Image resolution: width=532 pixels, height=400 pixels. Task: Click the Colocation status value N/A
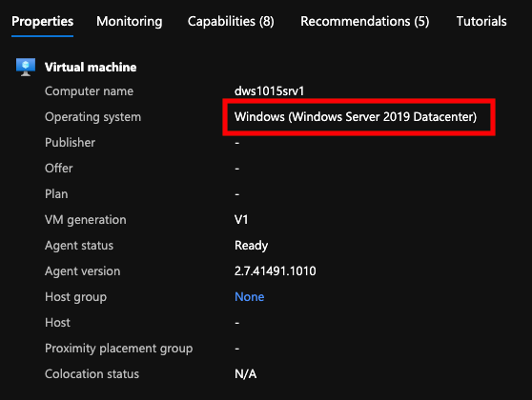pyautogui.click(x=245, y=374)
